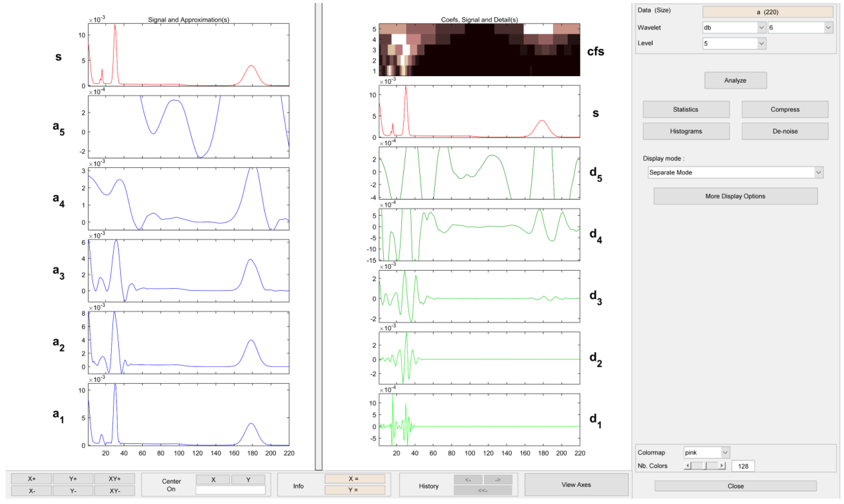Toggle the Center On Y button
Image resolution: width=844 pixels, height=504 pixels.
click(x=248, y=480)
